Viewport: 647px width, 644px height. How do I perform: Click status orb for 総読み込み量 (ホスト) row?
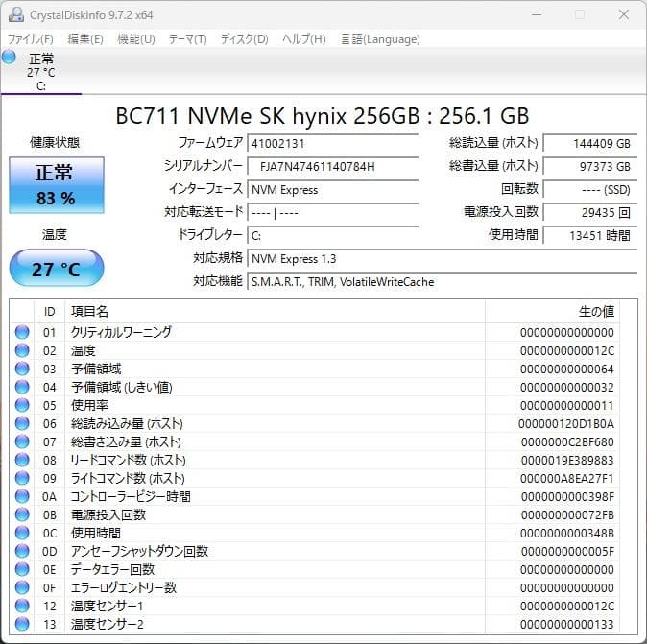click(22, 423)
